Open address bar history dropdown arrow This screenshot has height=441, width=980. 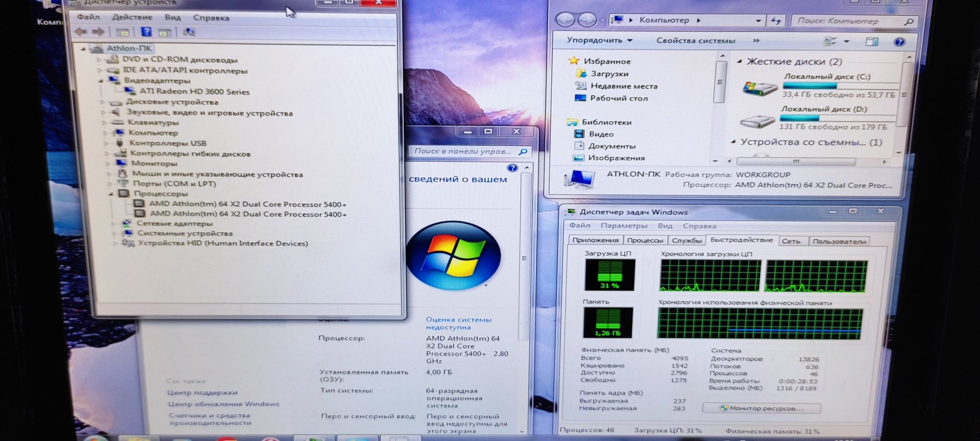[x=758, y=21]
